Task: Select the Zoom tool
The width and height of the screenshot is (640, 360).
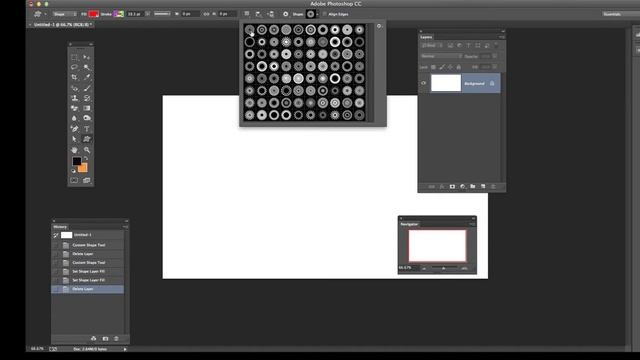Action: coord(87,150)
